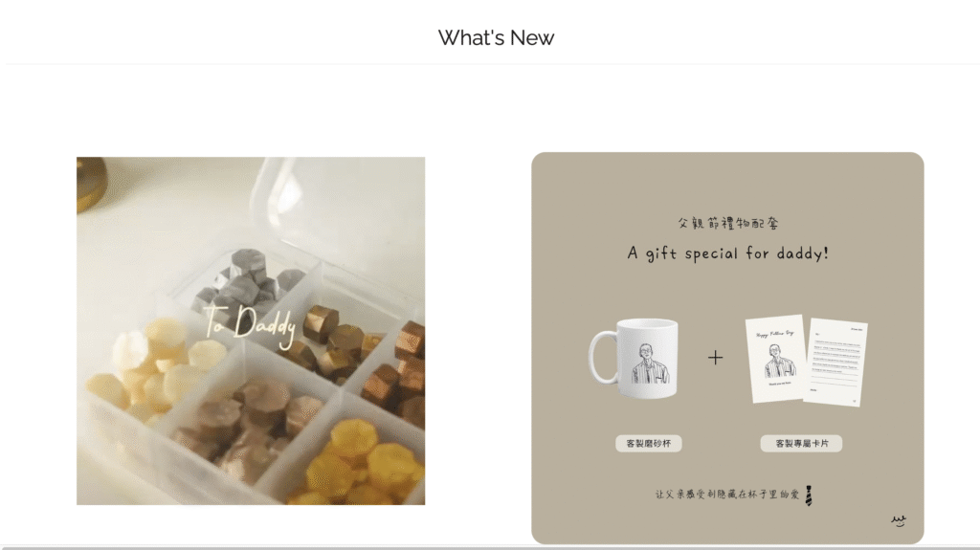
Task: Click the "To Daddy" handwritten text
Action: tap(250, 324)
